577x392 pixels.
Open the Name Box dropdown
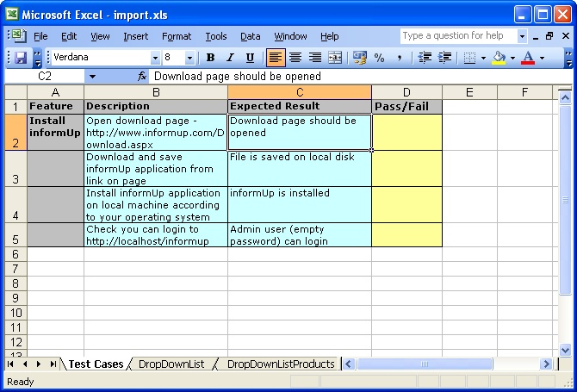[92, 77]
